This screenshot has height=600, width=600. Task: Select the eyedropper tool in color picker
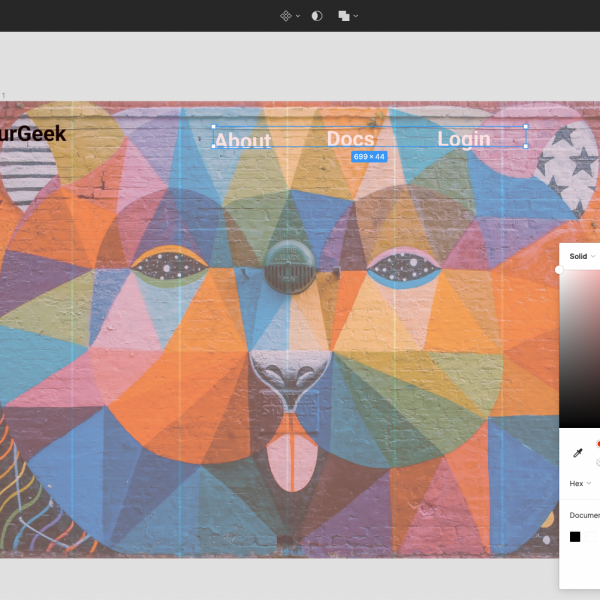[x=577, y=453]
